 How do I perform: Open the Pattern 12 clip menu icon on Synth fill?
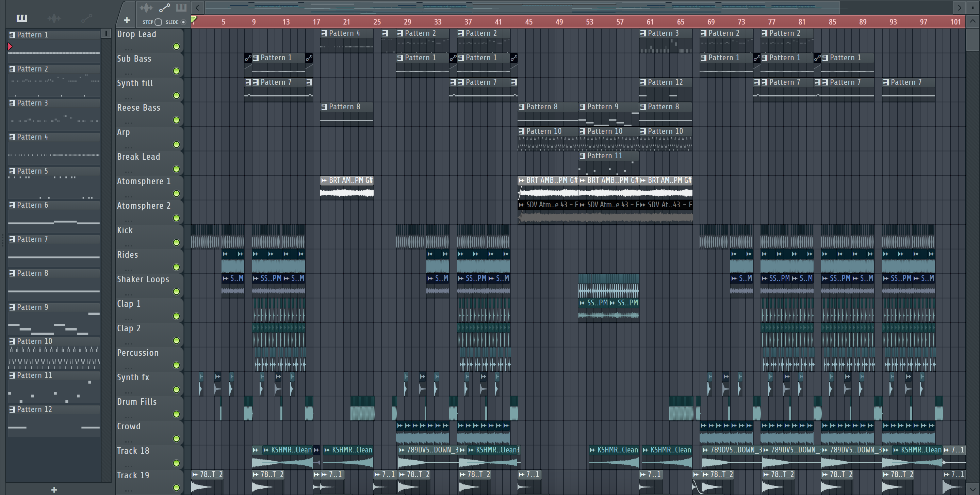click(x=643, y=82)
